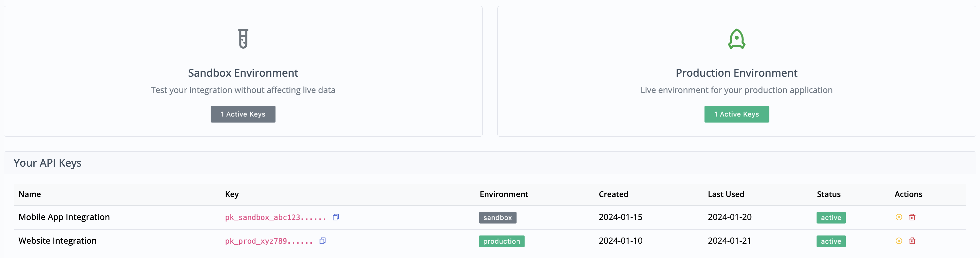Click last used date 2024-01-21
The width and height of the screenshot is (980, 258).
click(x=730, y=241)
